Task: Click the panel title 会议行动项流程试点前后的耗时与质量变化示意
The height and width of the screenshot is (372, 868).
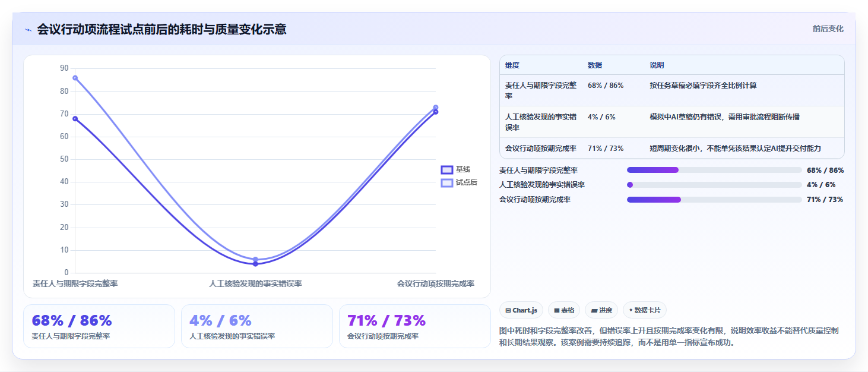Action: click(x=161, y=29)
